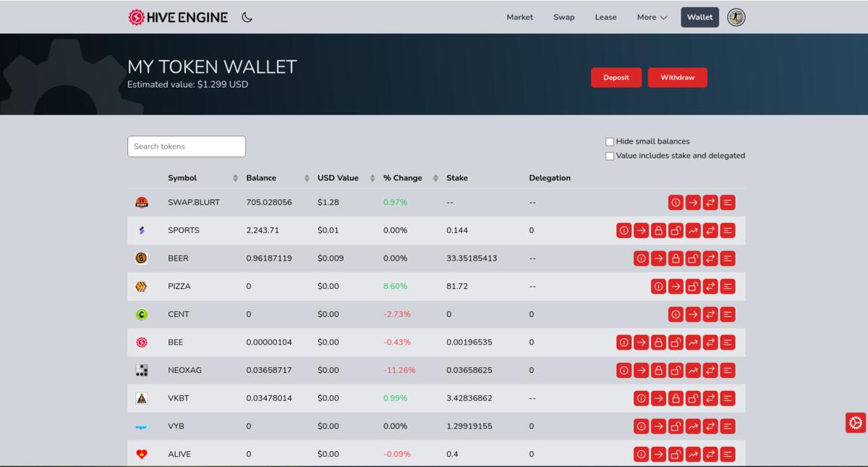The width and height of the screenshot is (868, 467).
Task: Click the send arrow icon for SWAP.BLURT
Action: pyautogui.click(x=693, y=203)
